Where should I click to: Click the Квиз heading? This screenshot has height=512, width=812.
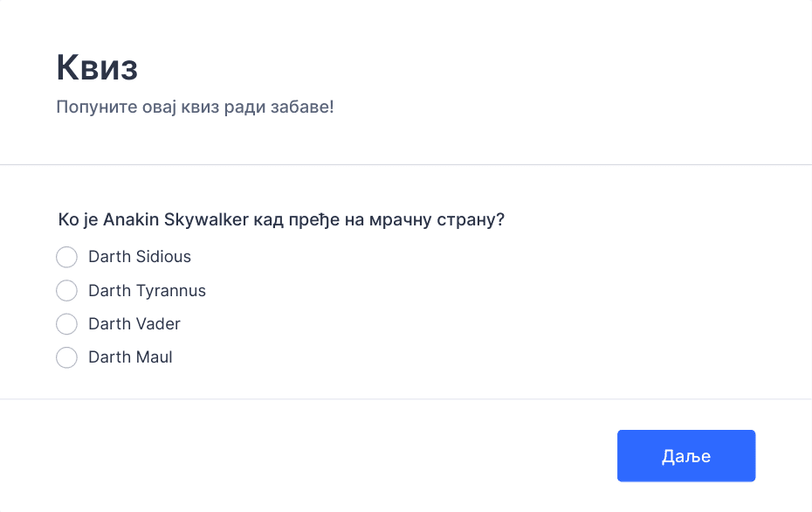click(98, 67)
